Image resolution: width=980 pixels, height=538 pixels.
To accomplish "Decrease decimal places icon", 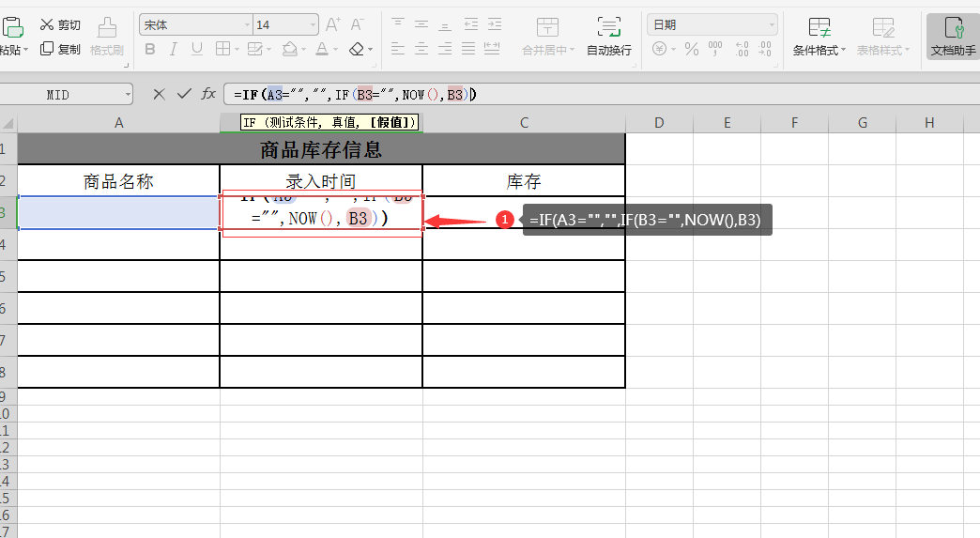I will (765, 49).
